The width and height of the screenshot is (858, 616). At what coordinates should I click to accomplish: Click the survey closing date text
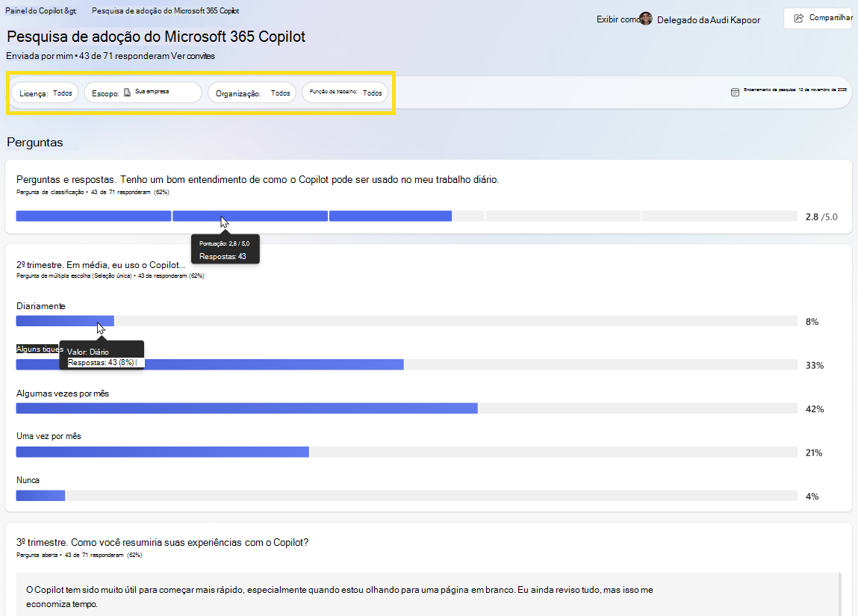(795, 89)
